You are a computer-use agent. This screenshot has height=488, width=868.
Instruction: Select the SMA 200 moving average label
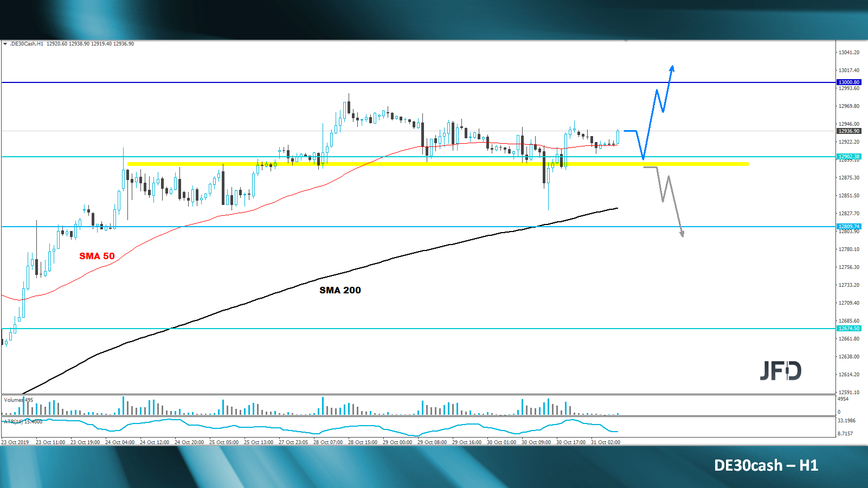point(339,290)
